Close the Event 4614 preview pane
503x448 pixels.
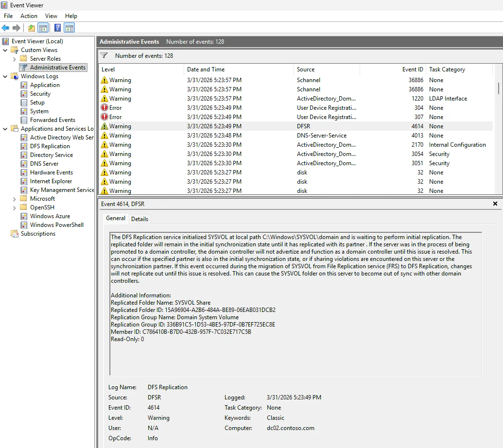tap(495, 204)
